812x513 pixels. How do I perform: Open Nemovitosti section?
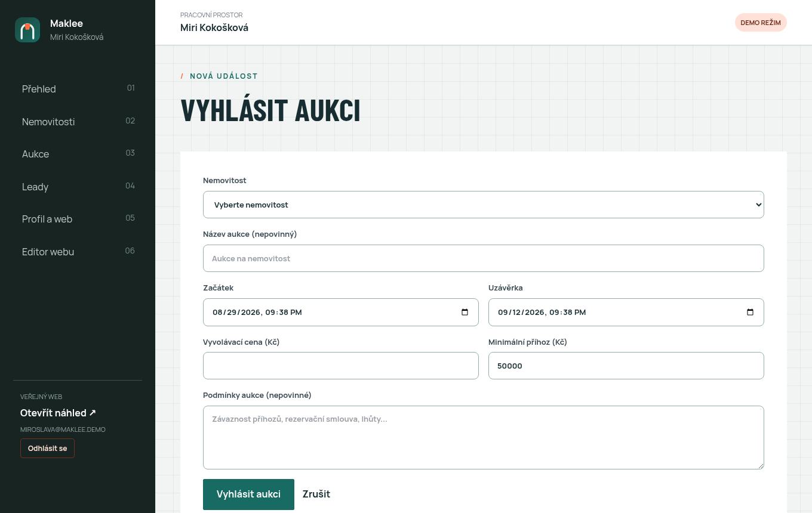point(78,122)
